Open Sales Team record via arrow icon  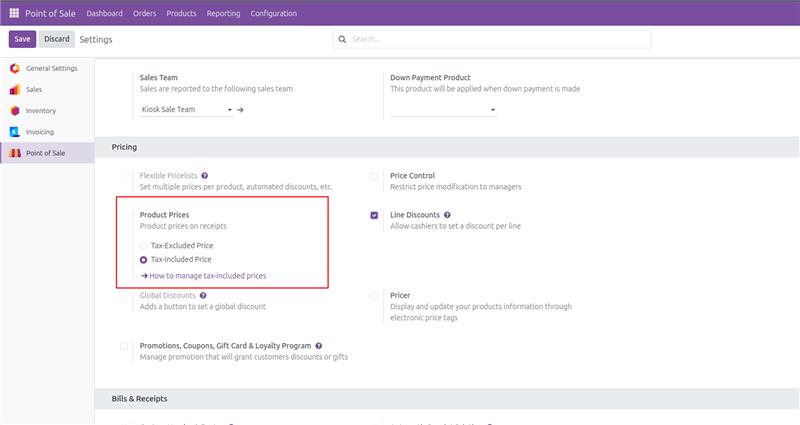241,109
